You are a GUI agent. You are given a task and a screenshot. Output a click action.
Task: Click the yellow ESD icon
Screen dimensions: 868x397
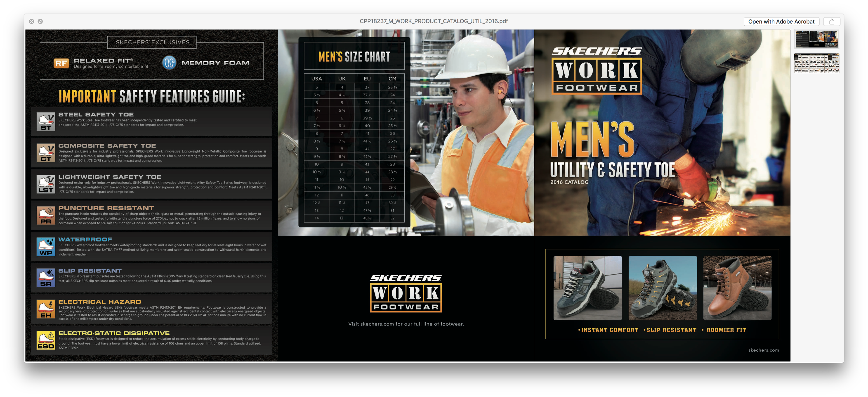46,340
